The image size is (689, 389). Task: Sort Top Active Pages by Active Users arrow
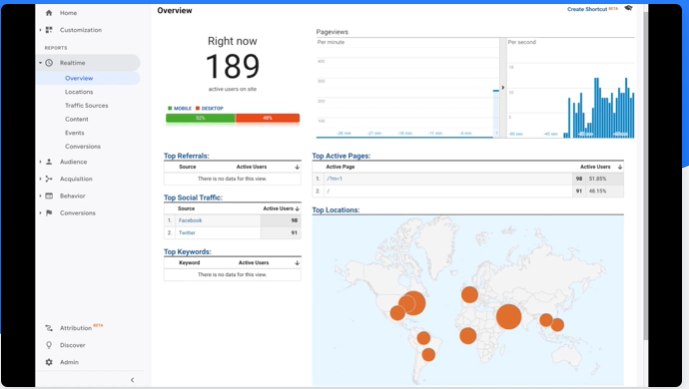(620, 167)
